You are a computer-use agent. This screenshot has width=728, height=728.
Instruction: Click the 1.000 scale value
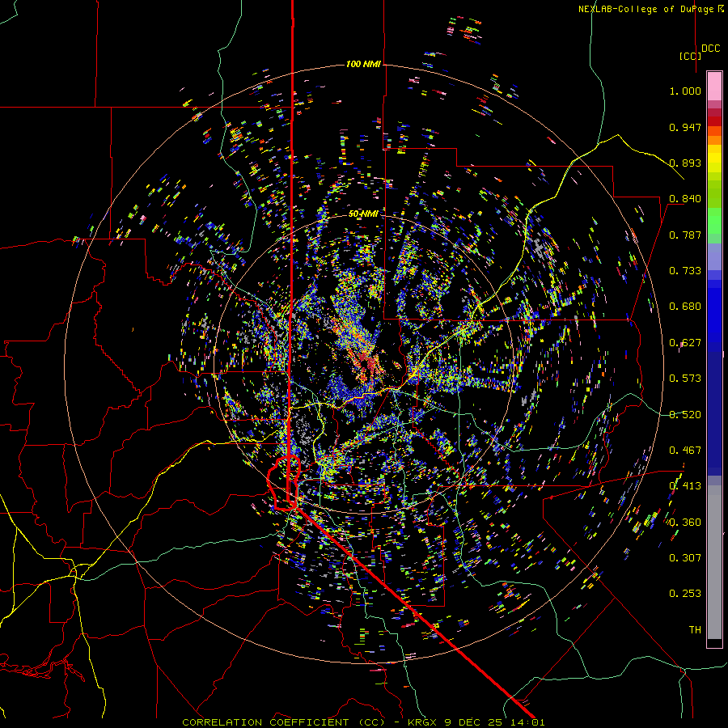tap(685, 91)
